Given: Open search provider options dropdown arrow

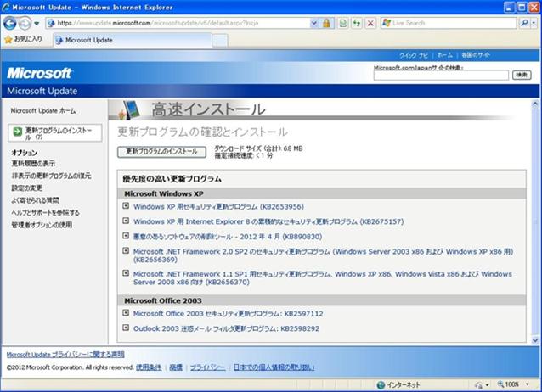Looking at the screenshot, I should click(x=534, y=23).
